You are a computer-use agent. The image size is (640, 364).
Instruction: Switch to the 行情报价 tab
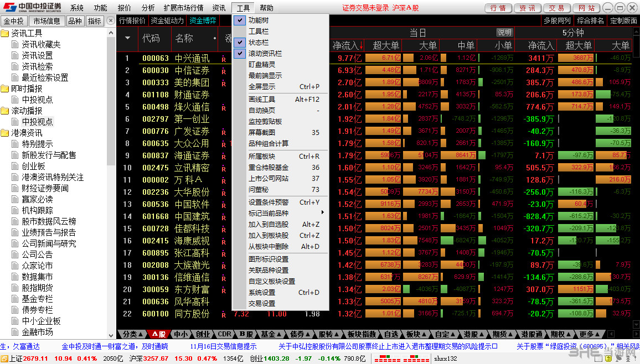[x=132, y=20]
